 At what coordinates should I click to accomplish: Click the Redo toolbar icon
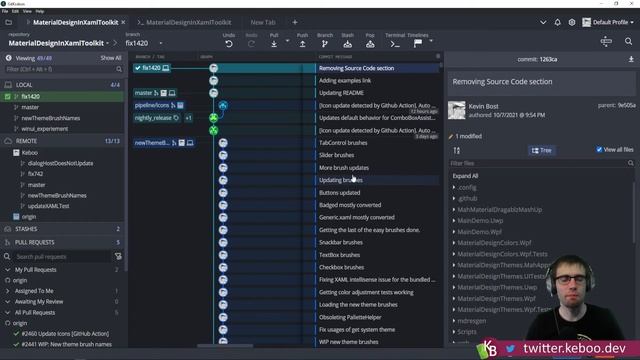(251, 44)
